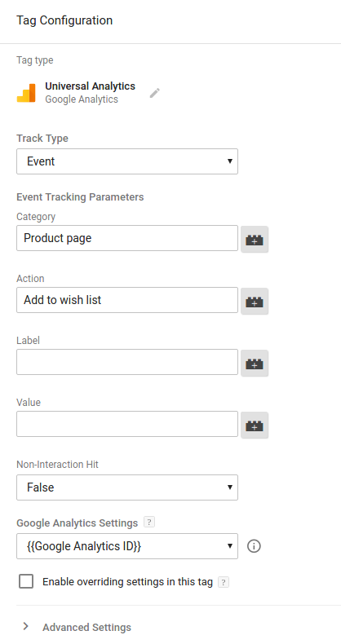Click the Action field with Add to wish list

[127, 300]
